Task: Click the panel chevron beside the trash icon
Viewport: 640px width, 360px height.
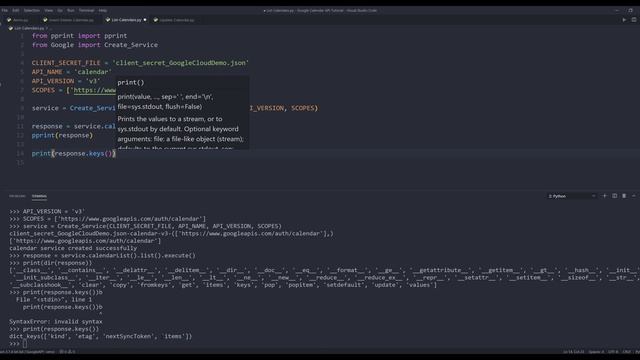Action: coord(633,196)
